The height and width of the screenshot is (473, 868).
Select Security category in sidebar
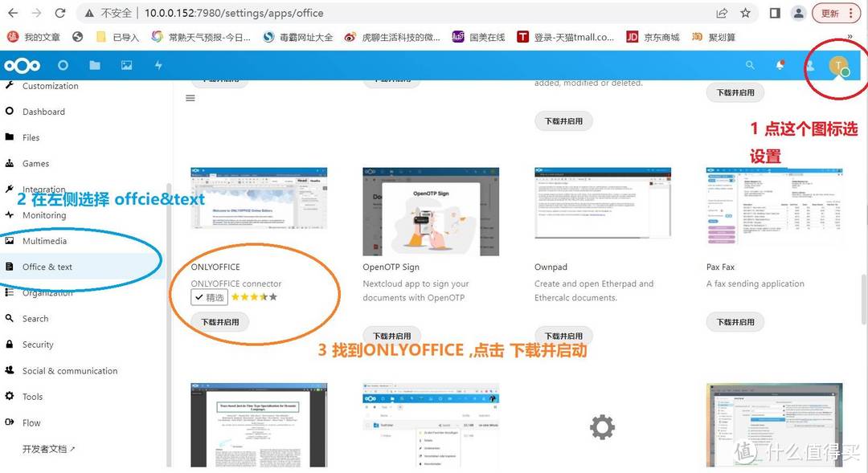38,345
